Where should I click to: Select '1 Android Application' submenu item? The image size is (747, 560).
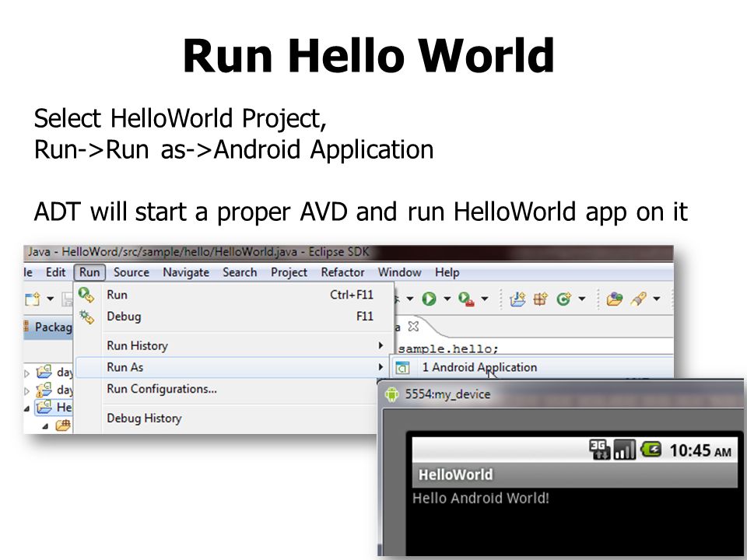point(531,368)
